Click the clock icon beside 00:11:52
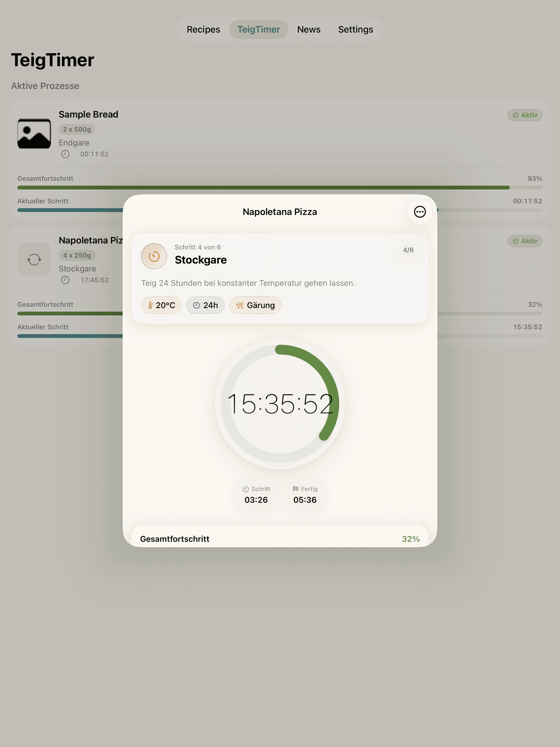This screenshot has height=747, width=560. [x=65, y=154]
